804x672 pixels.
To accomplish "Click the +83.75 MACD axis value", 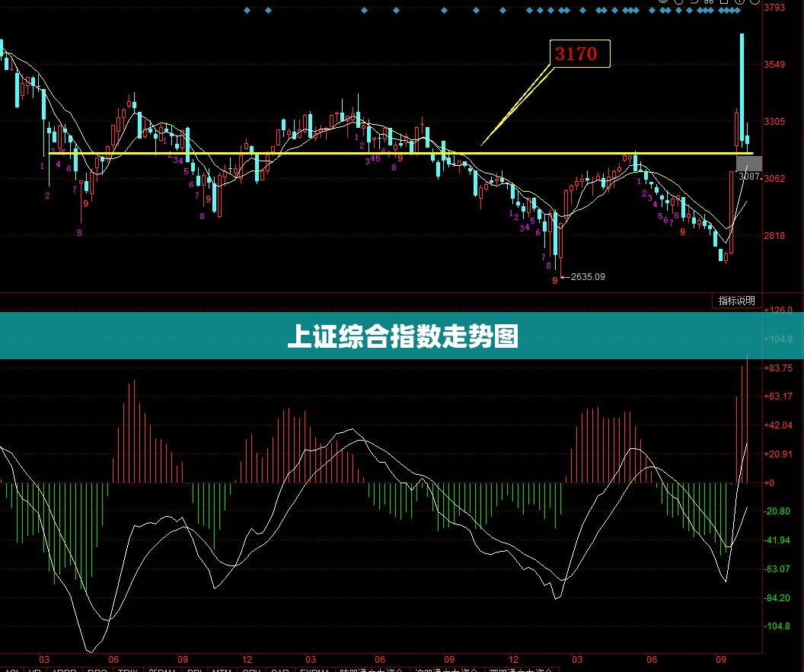I will [778, 368].
